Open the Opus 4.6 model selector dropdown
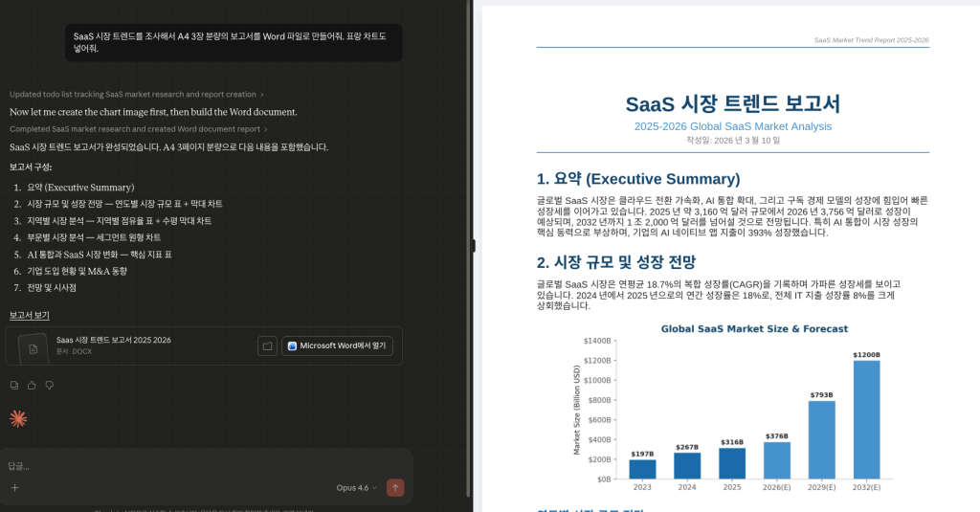Screen dimensions: 980x512 (356, 487)
